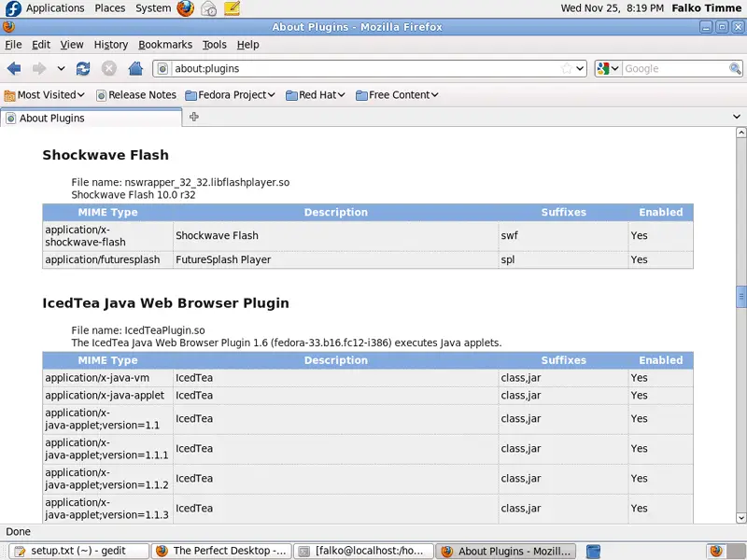Click the stop loading icon
The width and height of the screenshot is (747, 560).
109,68
